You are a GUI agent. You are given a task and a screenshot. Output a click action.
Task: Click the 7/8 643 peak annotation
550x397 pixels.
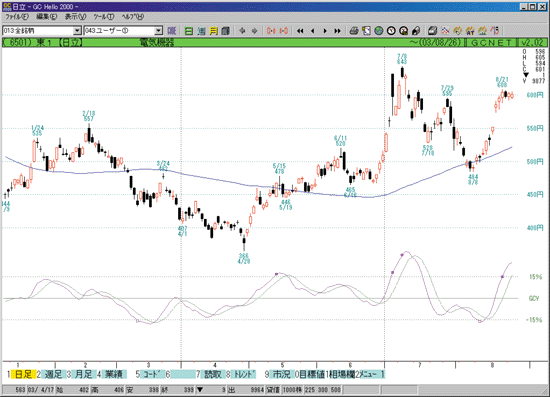402,59
